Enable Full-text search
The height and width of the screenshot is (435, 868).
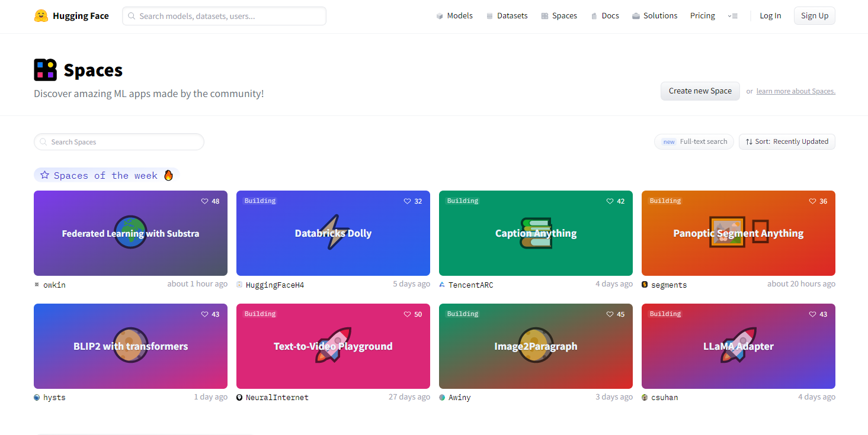click(694, 142)
